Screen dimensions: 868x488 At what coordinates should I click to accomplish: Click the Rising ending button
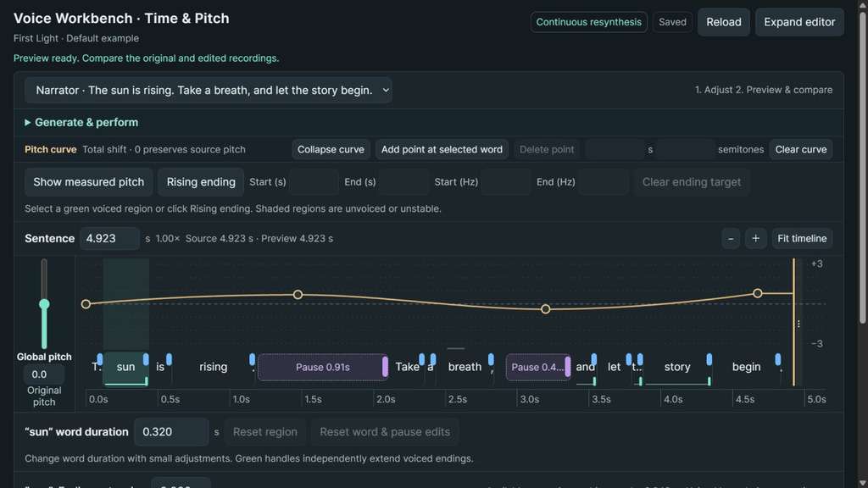coord(201,182)
